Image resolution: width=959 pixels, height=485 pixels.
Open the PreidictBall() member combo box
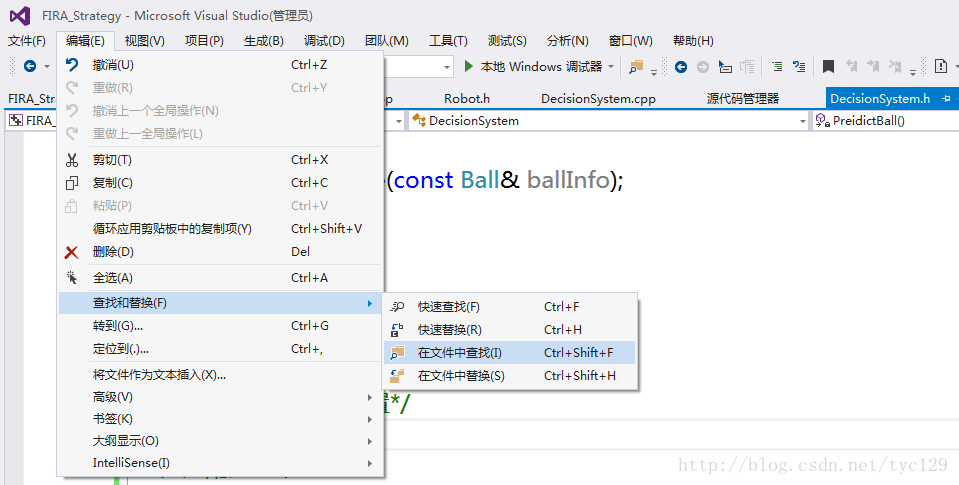[886, 121]
